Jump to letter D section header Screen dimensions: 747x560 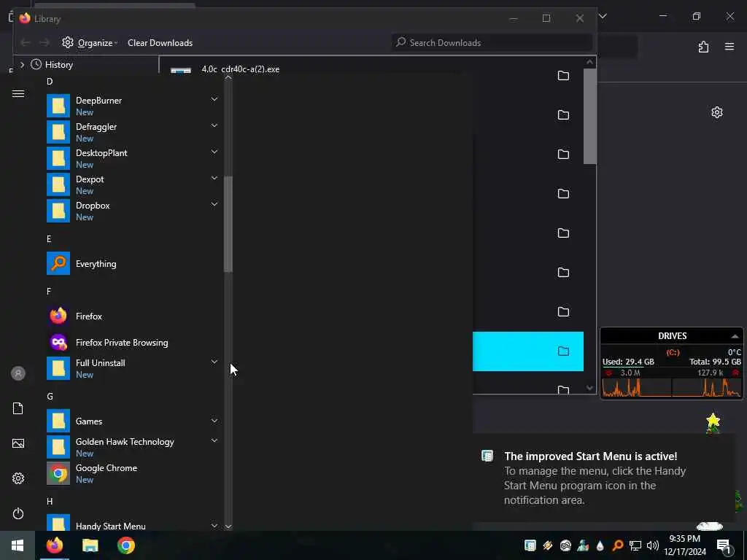(x=50, y=82)
